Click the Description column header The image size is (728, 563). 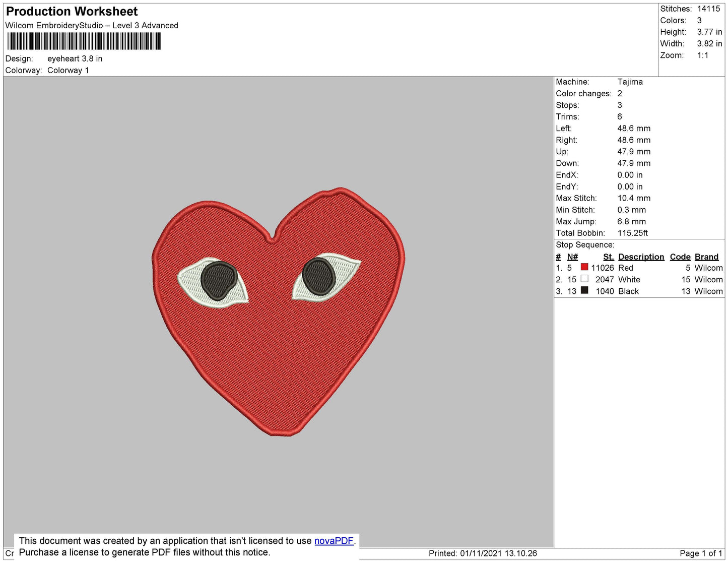click(x=641, y=257)
